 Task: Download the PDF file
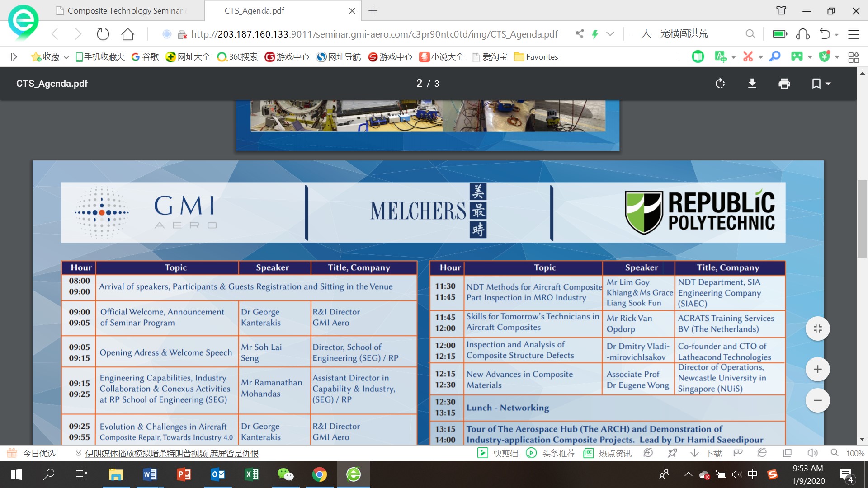point(752,84)
